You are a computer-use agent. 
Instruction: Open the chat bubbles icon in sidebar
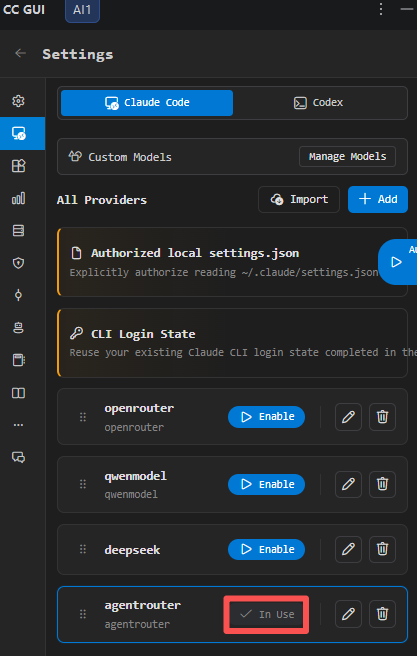pyautogui.click(x=18, y=457)
